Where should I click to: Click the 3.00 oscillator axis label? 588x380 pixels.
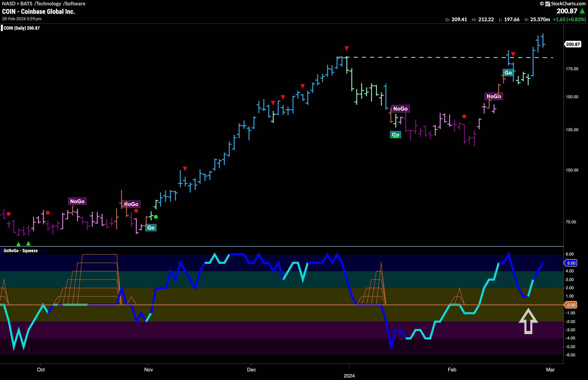(570, 280)
